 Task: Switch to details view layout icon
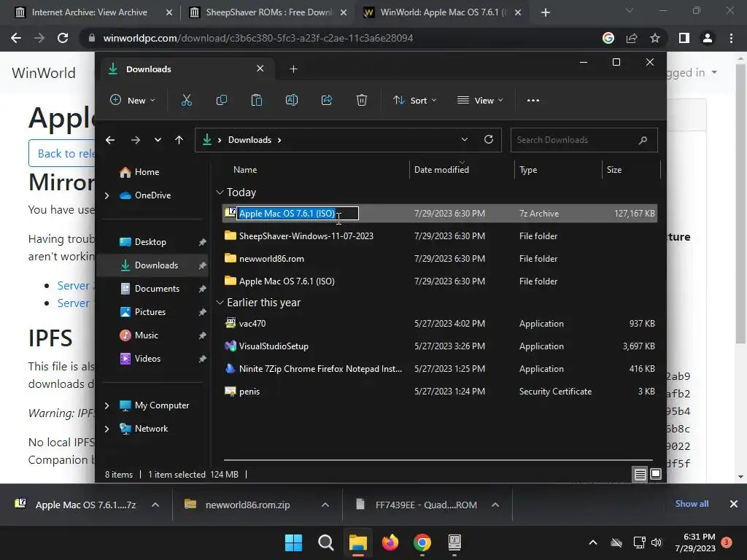pyautogui.click(x=640, y=474)
